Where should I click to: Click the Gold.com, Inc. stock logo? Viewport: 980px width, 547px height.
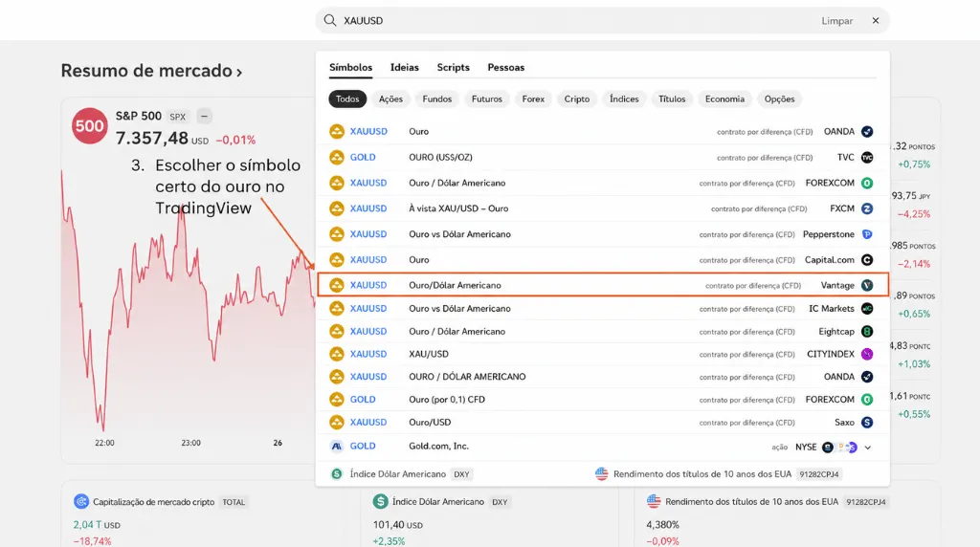[337, 447]
